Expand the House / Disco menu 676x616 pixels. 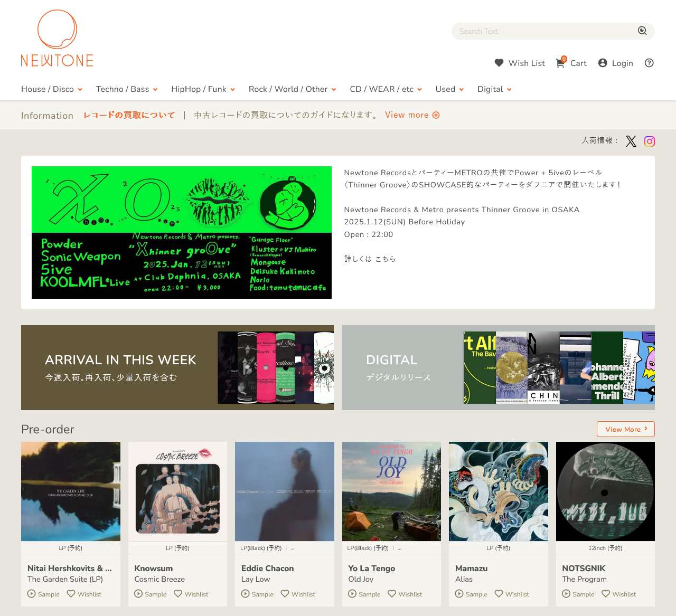52,89
